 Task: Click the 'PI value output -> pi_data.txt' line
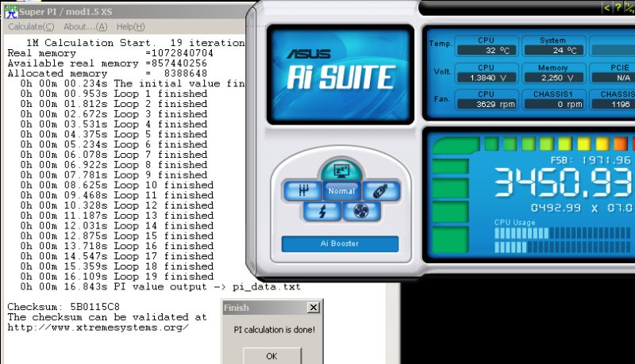tap(160, 287)
